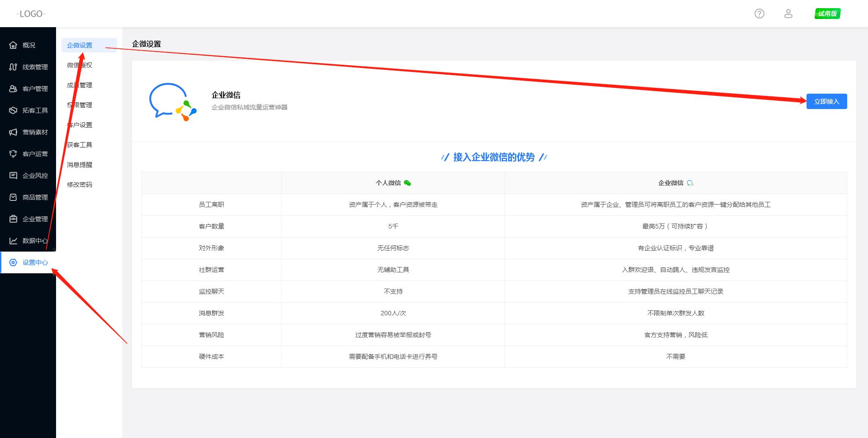Image resolution: width=868 pixels, height=438 pixels.
Task: Click the bag icon beside 商品管理
Action: [13, 197]
